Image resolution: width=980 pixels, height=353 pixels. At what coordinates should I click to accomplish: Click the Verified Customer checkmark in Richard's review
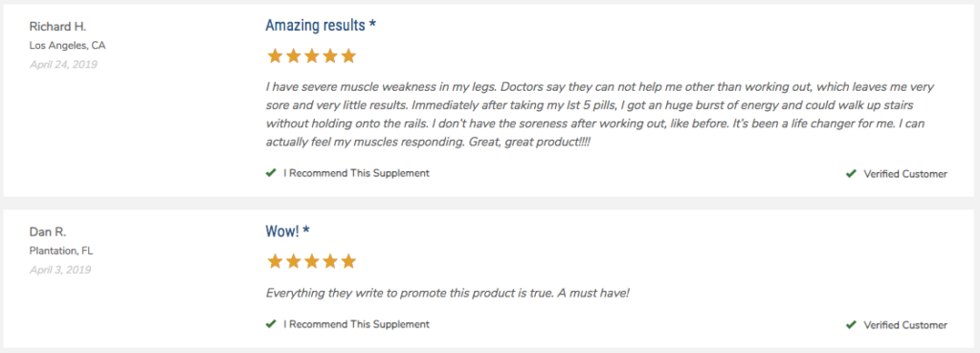[851, 174]
